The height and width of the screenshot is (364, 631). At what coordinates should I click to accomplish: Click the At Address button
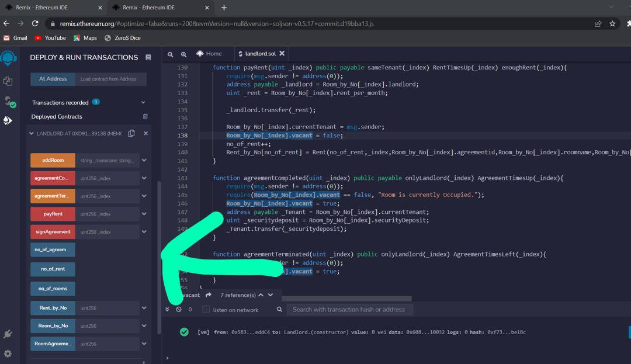pyautogui.click(x=53, y=79)
